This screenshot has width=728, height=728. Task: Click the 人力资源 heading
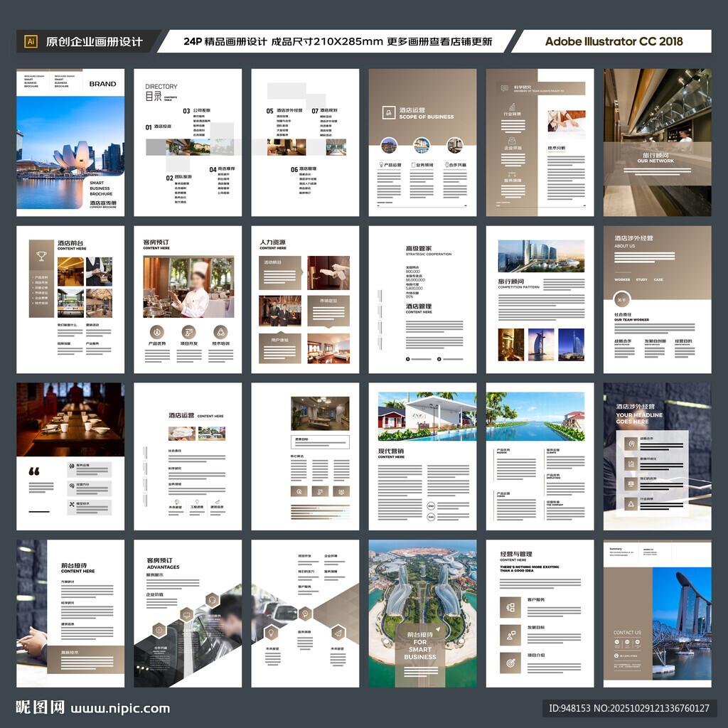272,242
